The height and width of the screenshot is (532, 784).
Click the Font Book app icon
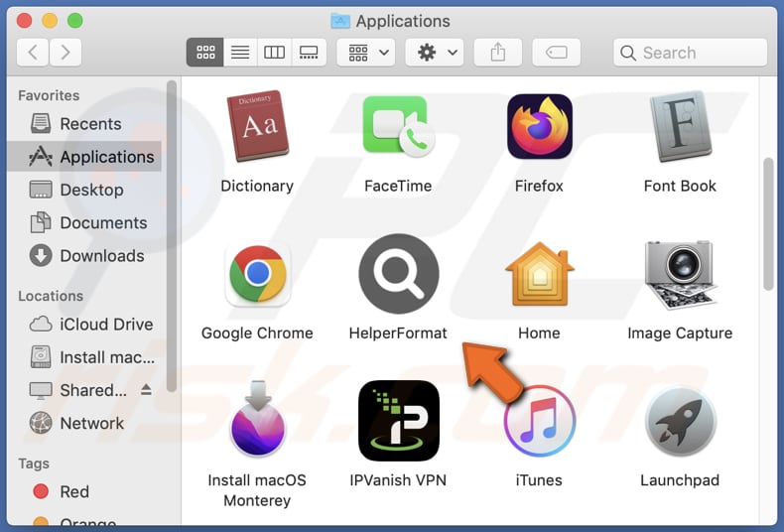(680, 126)
